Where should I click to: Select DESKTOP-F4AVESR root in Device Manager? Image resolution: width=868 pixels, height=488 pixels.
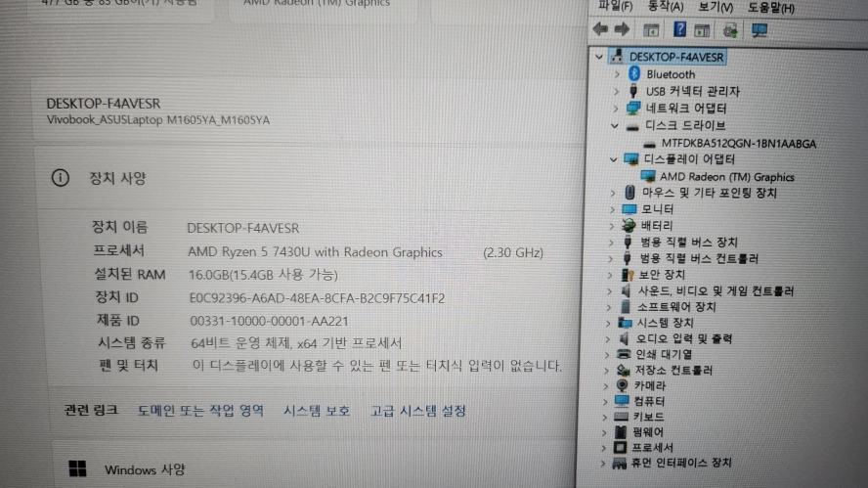coord(675,57)
